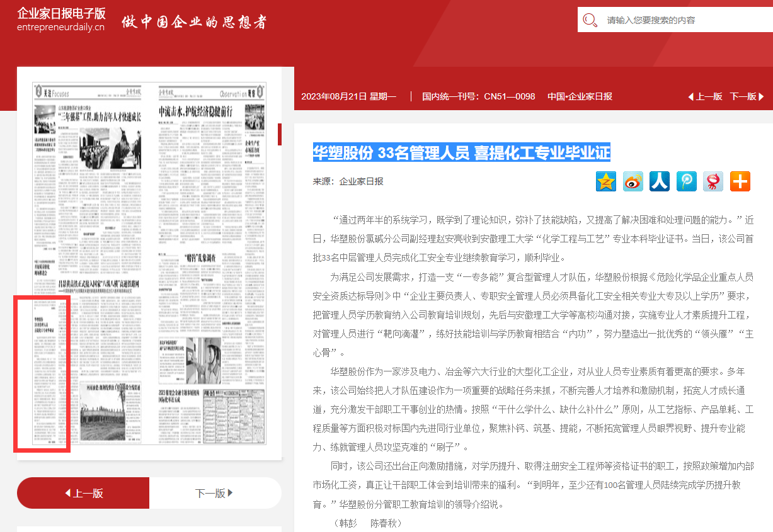
Task: Open more share options (orange plus)
Action: tap(740, 181)
